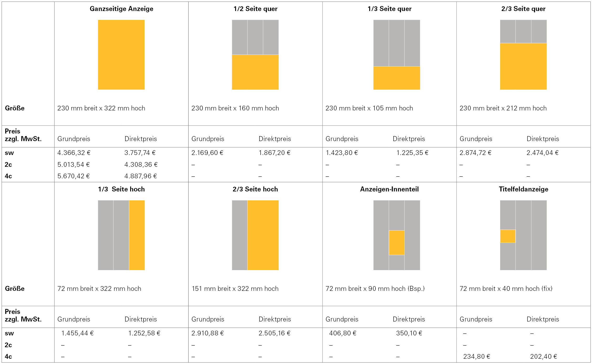Click the Anzeigen-Innenteil column heading
The height and width of the screenshot is (364, 592).
point(389,189)
